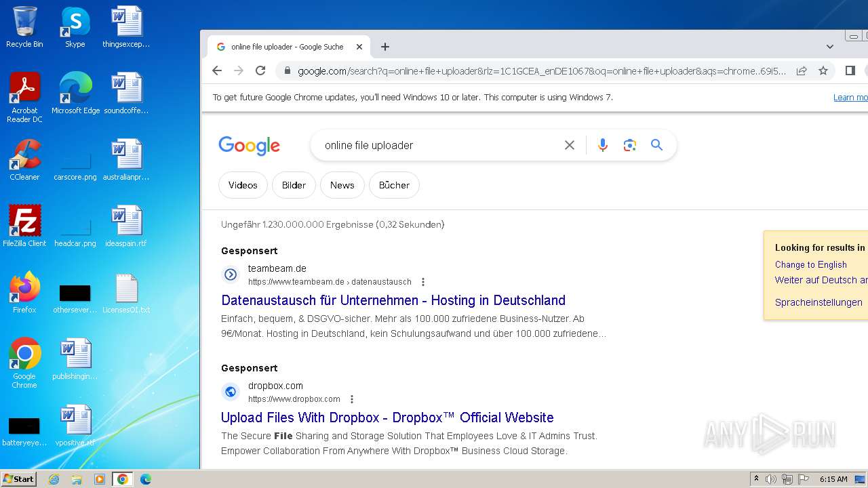Viewport: 868px width, 488px height.
Task: Select the australianpr... Word document icon
Action: (x=126, y=160)
